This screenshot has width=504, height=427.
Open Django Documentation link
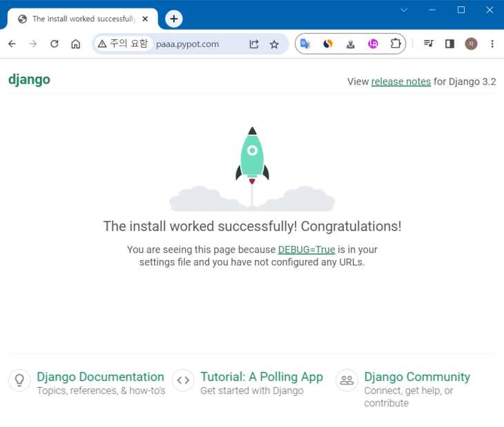(100, 377)
